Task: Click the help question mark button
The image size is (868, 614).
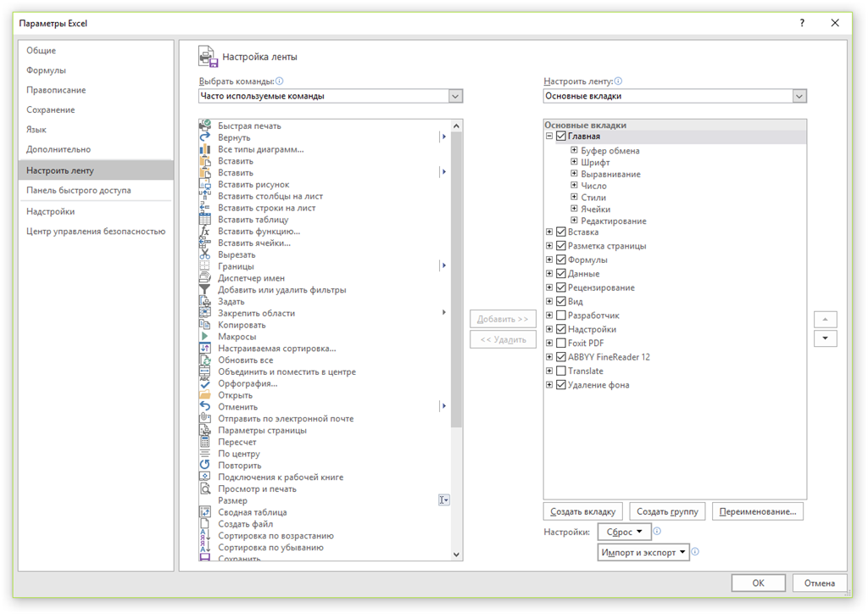Action: click(x=802, y=23)
